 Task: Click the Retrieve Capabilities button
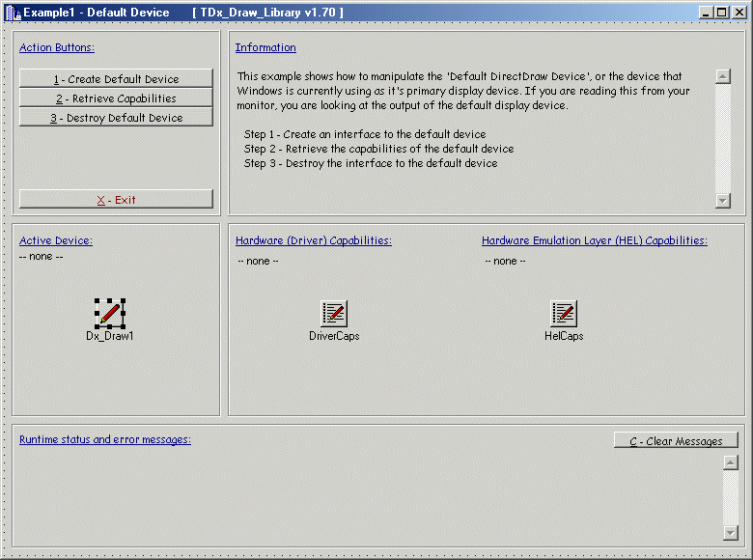[x=116, y=98]
